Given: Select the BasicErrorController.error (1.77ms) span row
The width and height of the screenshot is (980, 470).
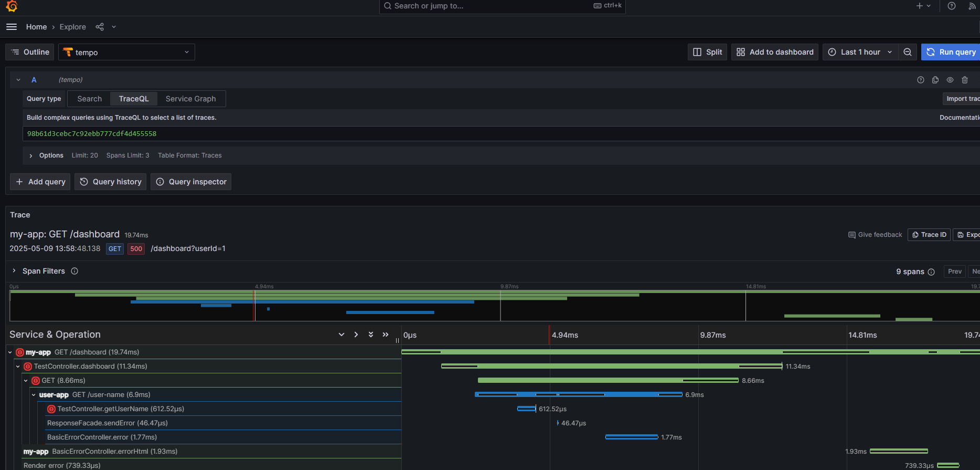Looking at the screenshot, I should (223, 437).
